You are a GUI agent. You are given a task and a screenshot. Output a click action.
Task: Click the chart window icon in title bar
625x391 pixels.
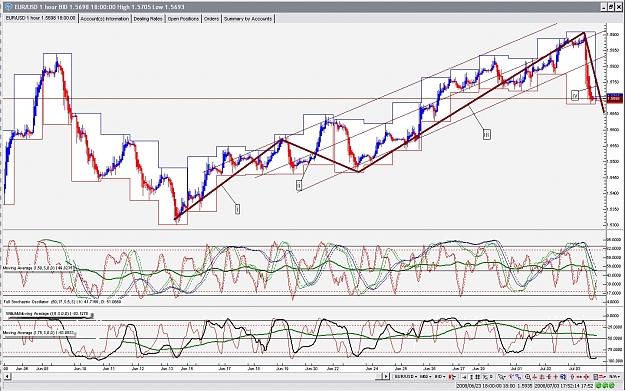tap(8, 7)
